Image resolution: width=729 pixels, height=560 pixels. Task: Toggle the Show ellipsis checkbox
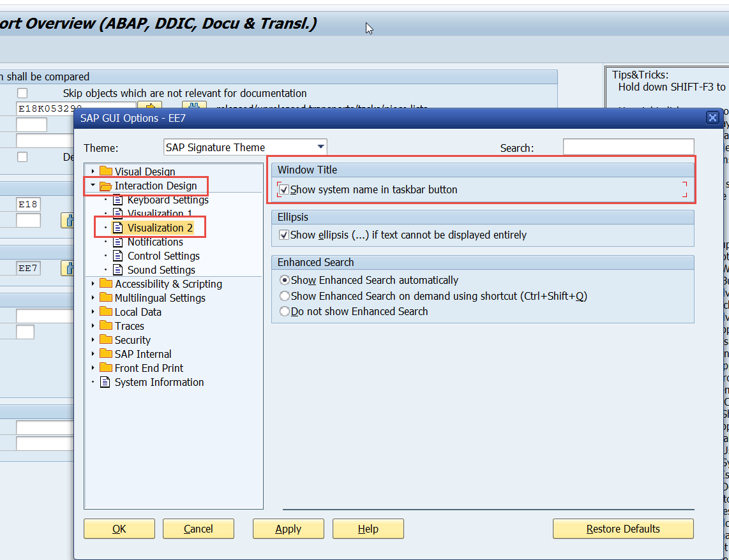point(284,235)
